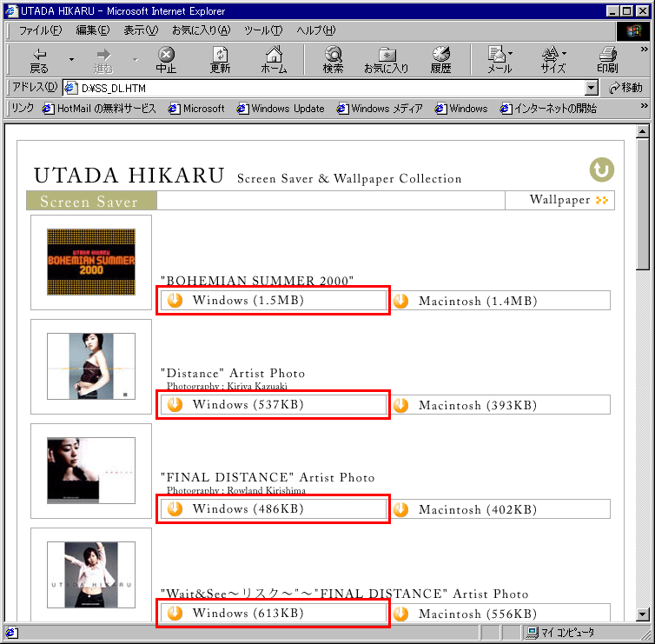The image size is (655, 644).
Task: Click the アドレス(D) address label
Action: [x=35, y=87]
